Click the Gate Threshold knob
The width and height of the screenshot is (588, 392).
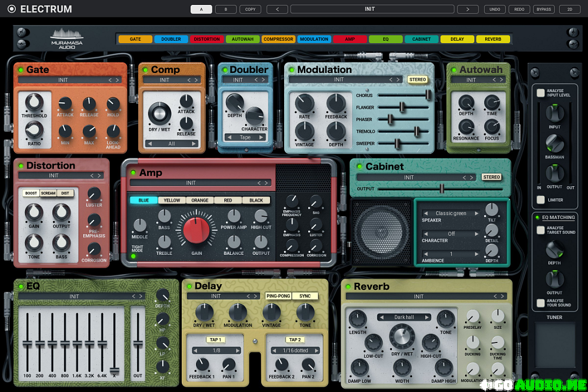pyautogui.click(x=34, y=102)
